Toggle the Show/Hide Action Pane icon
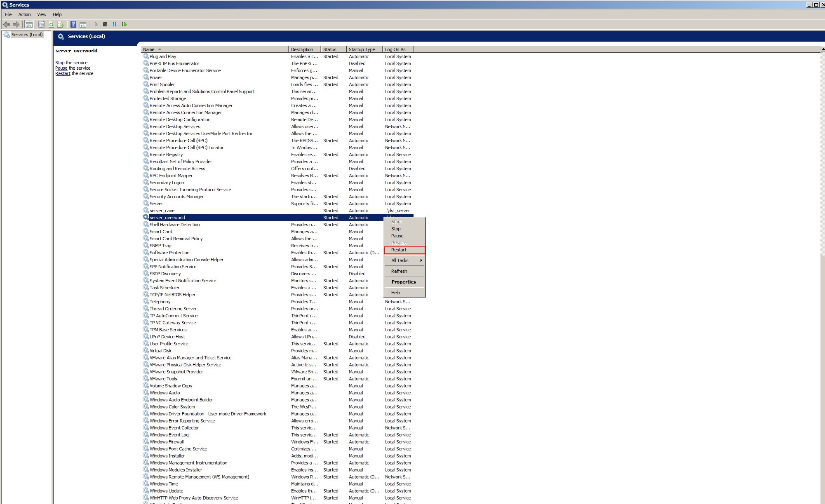The height and width of the screenshot is (504, 825). tap(83, 24)
